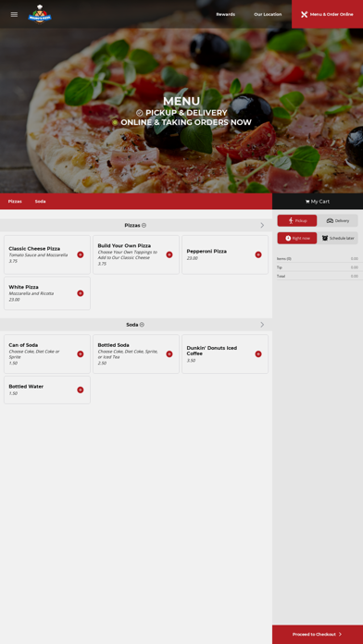Click the fork and knife icon
Screen dimensions: 363x644
point(305,15)
